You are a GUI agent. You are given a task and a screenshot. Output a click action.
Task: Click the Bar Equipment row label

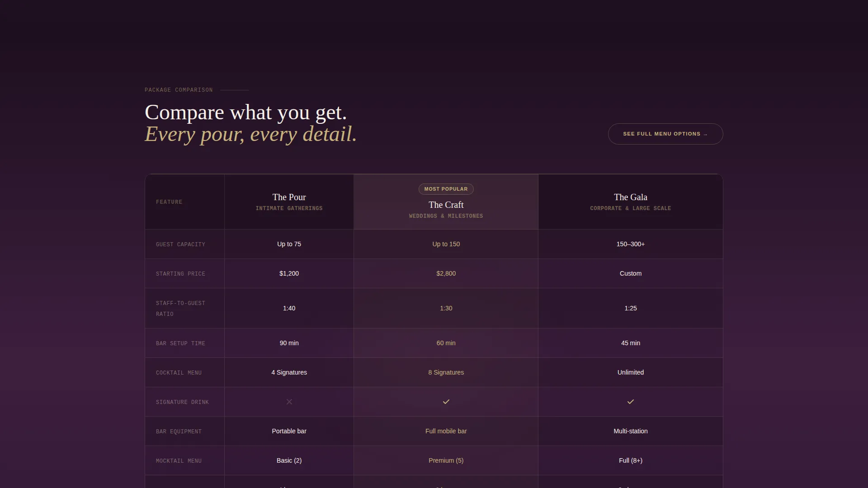[179, 432]
